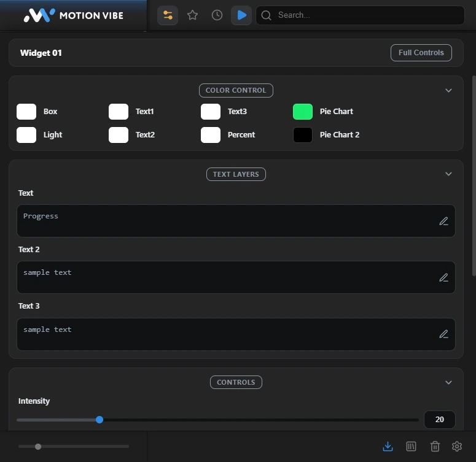Collapse the Text Layers section chevron
The height and width of the screenshot is (462, 476).
pos(448,174)
